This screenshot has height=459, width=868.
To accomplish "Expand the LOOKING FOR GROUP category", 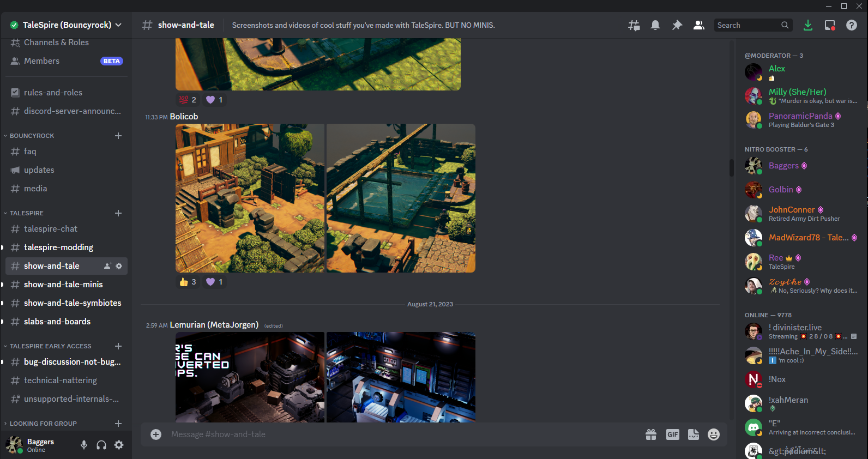I will [x=43, y=424].
